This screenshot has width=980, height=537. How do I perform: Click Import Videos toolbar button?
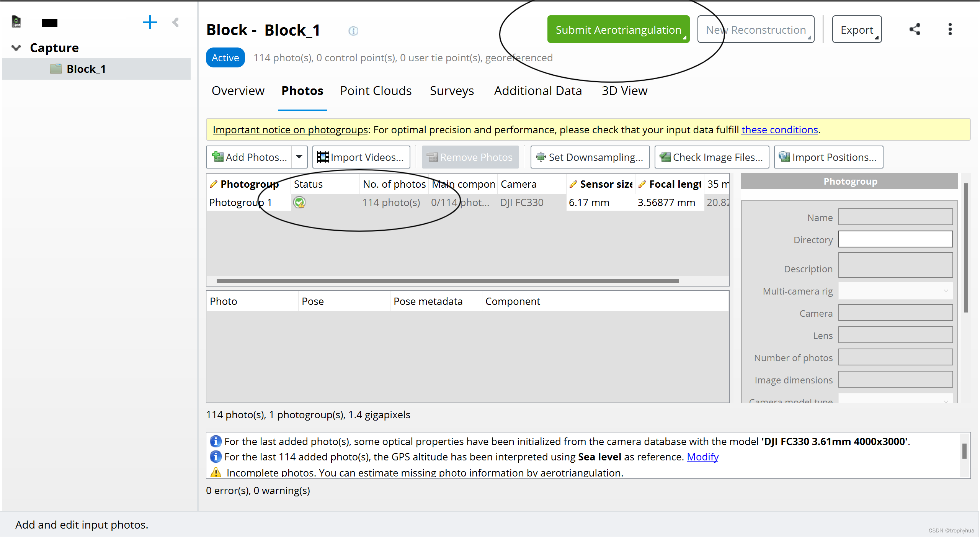[x=361, y=157]
